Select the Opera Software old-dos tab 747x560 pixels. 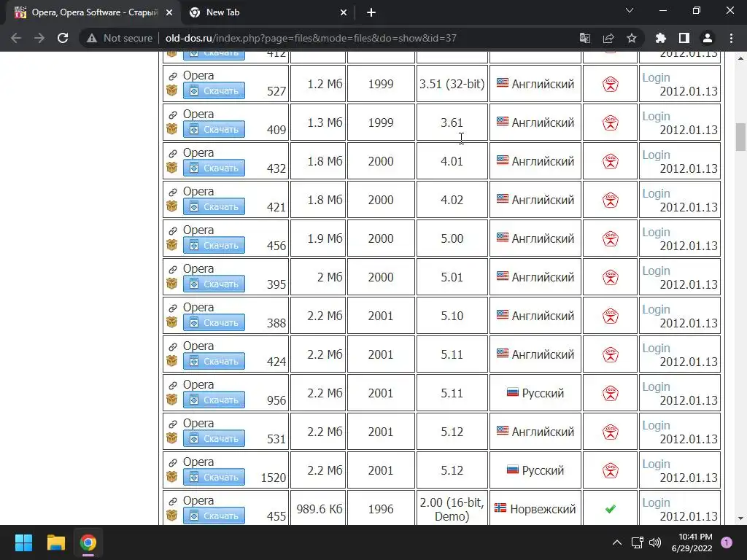94,12
